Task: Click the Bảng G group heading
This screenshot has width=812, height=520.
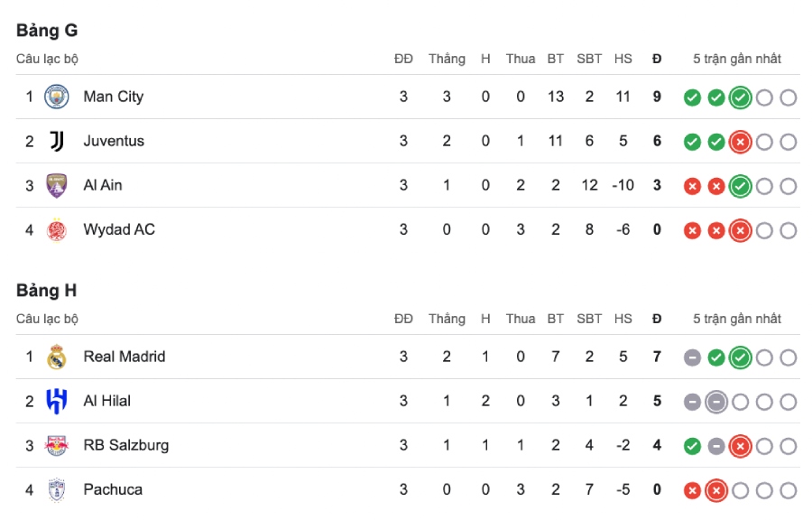Action: coord(47,31)
